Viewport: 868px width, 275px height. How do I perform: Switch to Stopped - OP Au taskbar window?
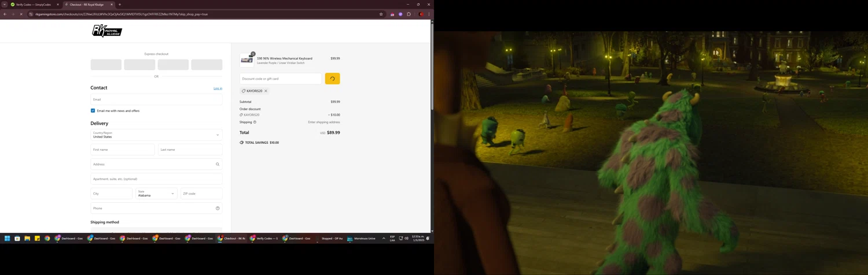click(x=329, y=238)
